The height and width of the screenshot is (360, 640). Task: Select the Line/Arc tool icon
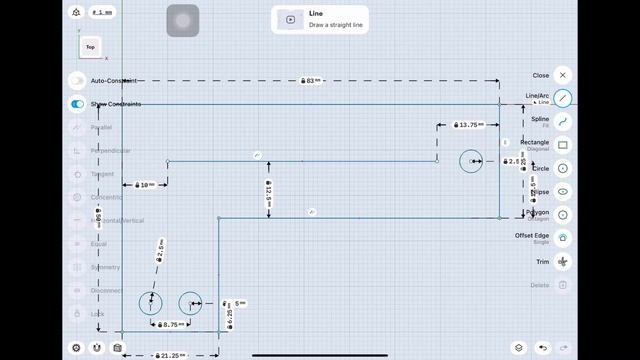click(x=562, y=98)
